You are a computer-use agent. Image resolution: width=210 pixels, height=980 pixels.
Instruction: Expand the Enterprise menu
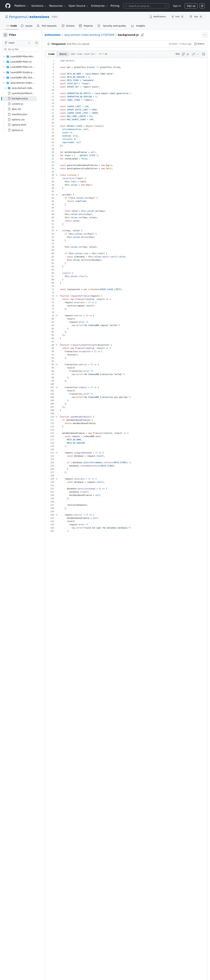tap(99, 6)
